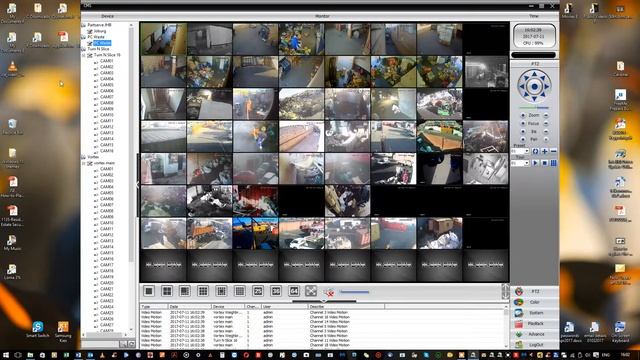Adjust the PTZ speed slider
This screenshot has height=360, width=640.
534,107
